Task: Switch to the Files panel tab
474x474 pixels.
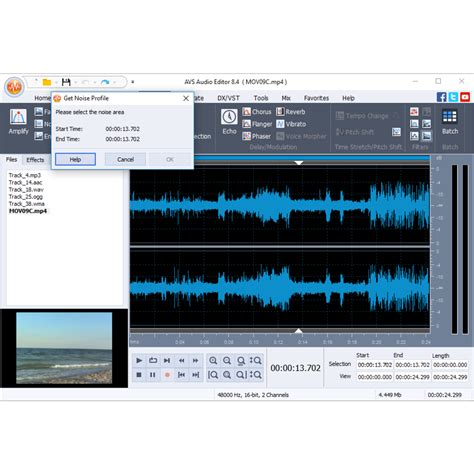Action: (11, 160)
